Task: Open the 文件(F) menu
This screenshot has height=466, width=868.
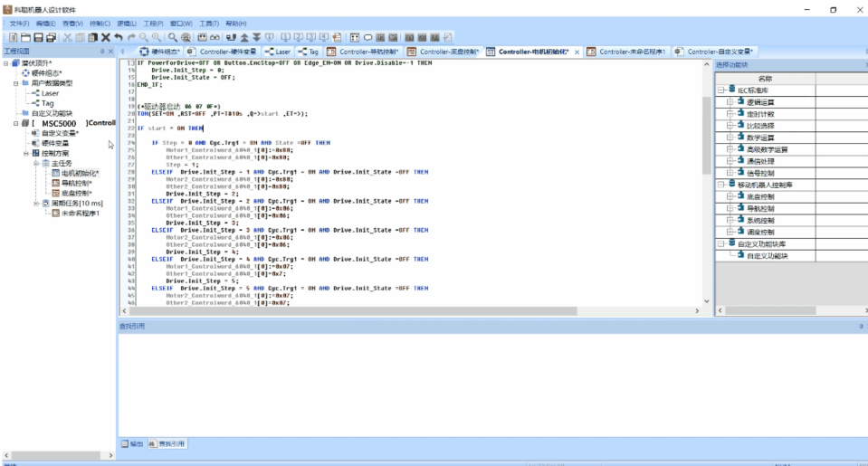Action: [19, 24]
